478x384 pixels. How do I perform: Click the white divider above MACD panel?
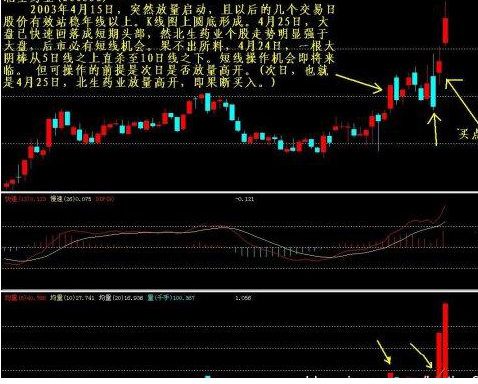(239, 192)
